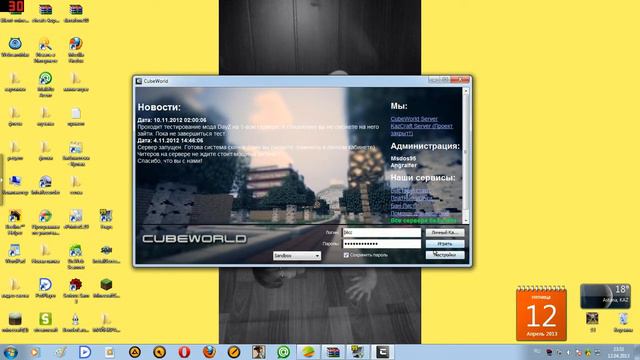Select the Mail.Ru Agent desktop shortcut
Image resolution: width=640 pixels, height=360 pixels.
coord(45,84)
